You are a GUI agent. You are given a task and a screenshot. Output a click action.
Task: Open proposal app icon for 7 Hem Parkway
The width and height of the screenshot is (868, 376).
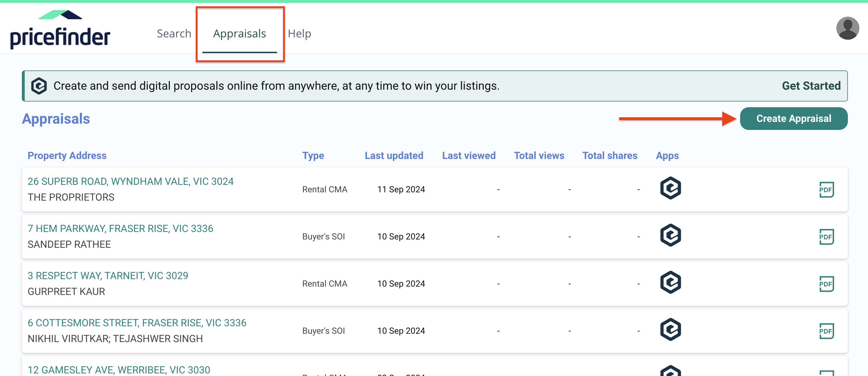tap(670, 235)
